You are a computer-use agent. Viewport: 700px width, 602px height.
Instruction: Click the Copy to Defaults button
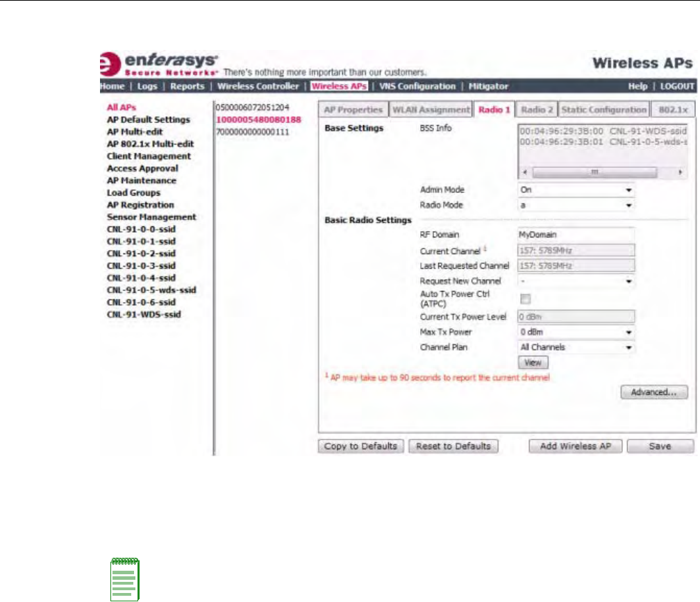pos(360,446)
